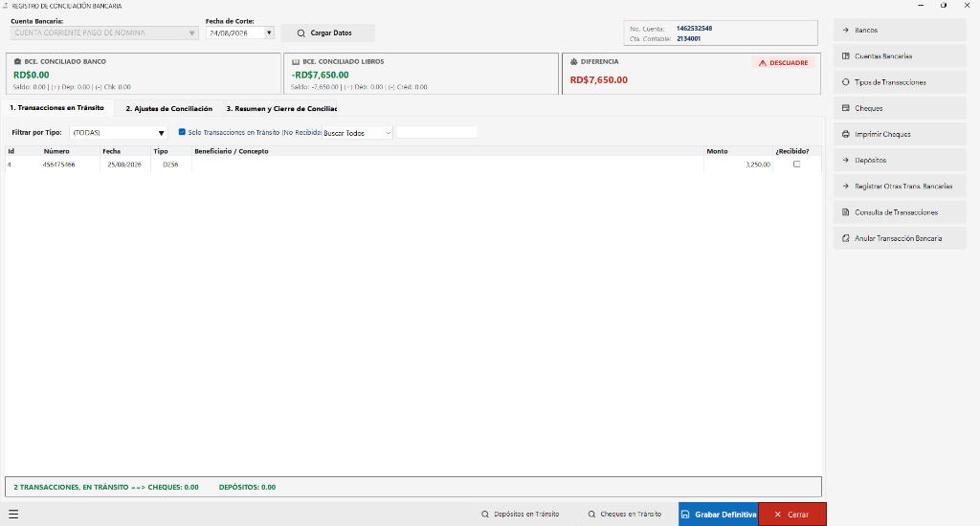Open Anular Transacción Bancaria
The image size is (980, 526).
click(x=900, y=239)
